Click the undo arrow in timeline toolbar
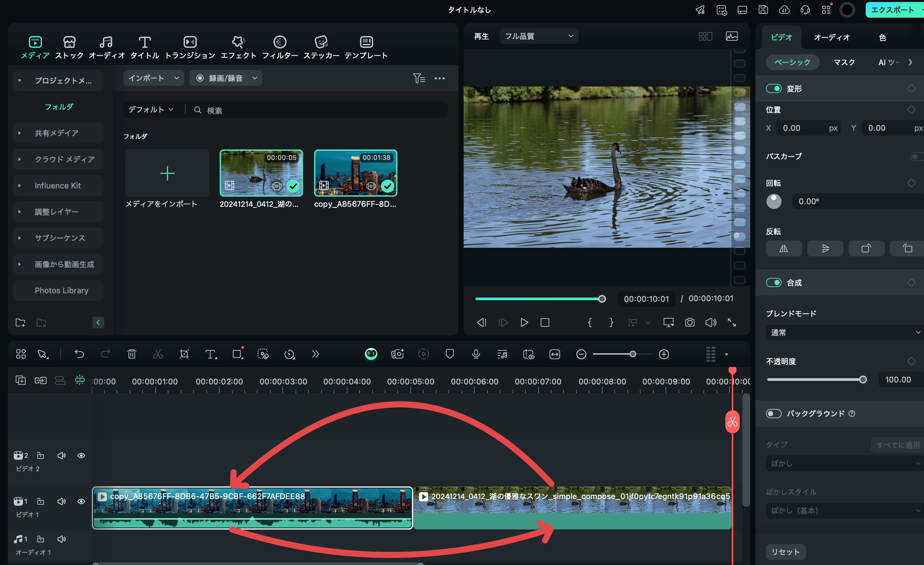 (x=79, y=354)
